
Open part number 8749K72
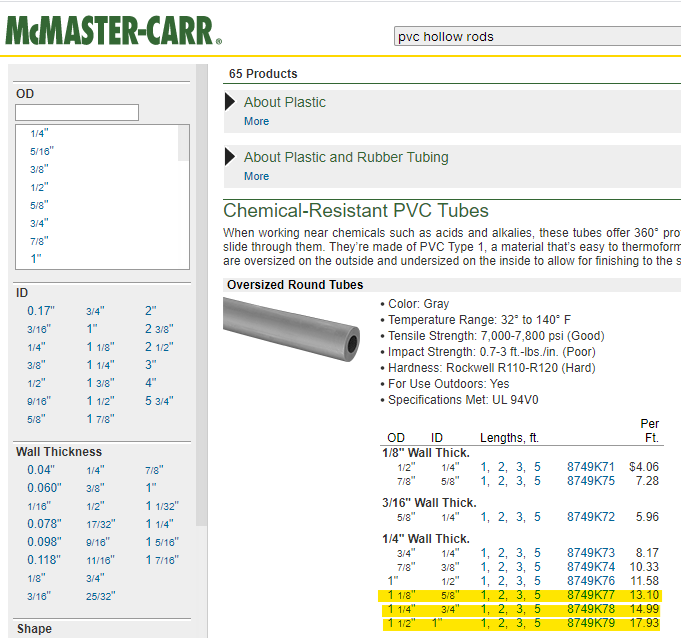pos(591,517)
